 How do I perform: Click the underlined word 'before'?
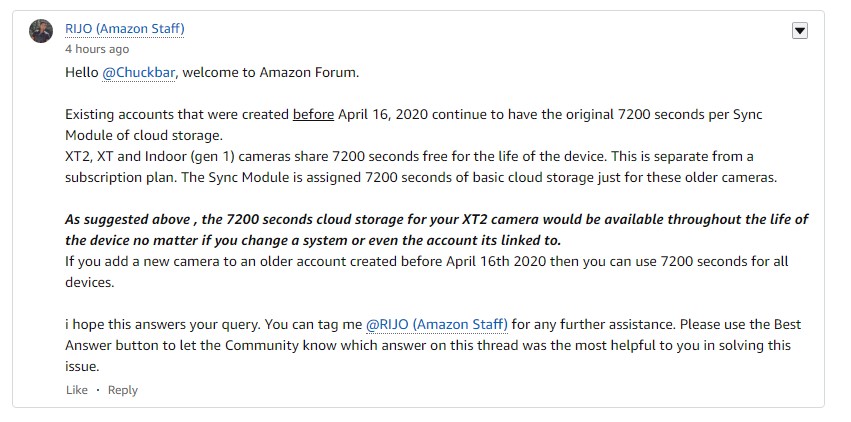point(313,115)
